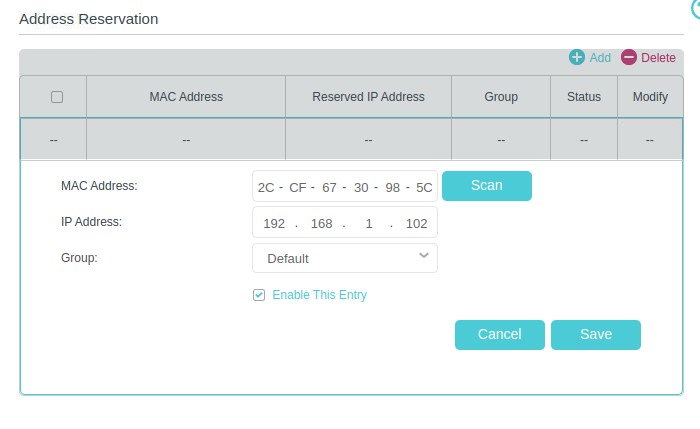
Task: Toggle the Enable This Entry checkbox
Action: [x=259, y=295]
